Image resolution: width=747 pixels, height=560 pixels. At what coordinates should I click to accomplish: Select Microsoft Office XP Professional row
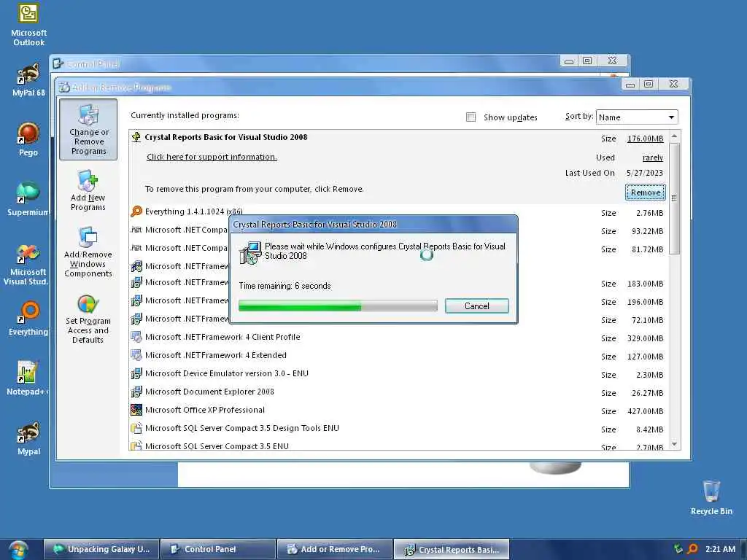(398, 410)
